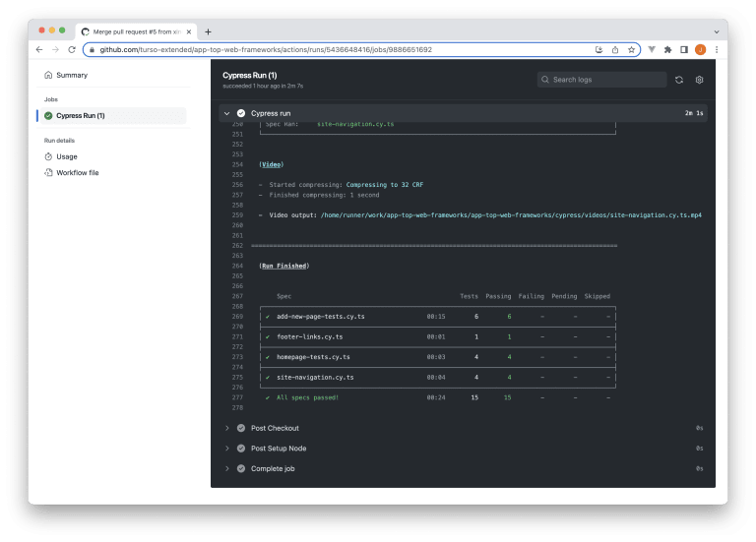The image size is (756, 542).
Task: Click the Usage stopwatch icon
Action: (48, 156)
